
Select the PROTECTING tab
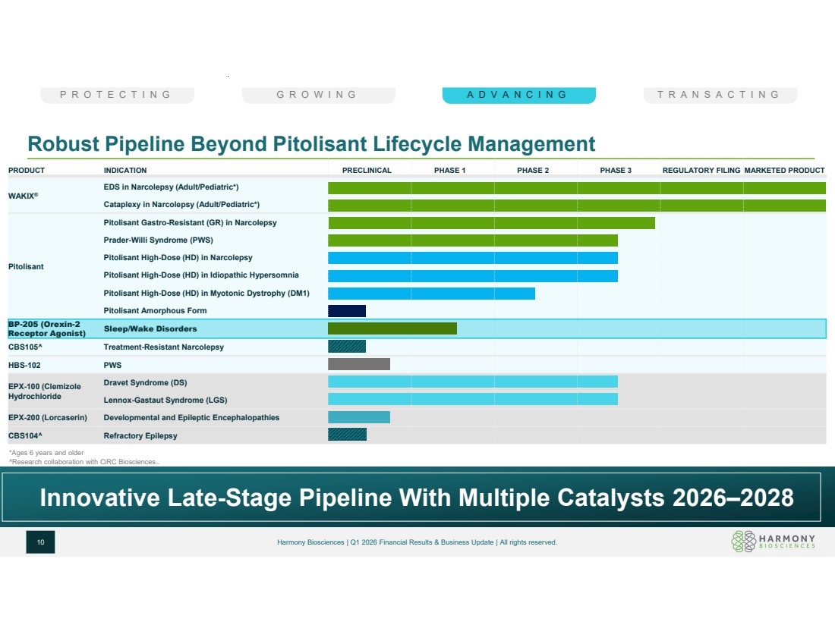click(117, 95)
